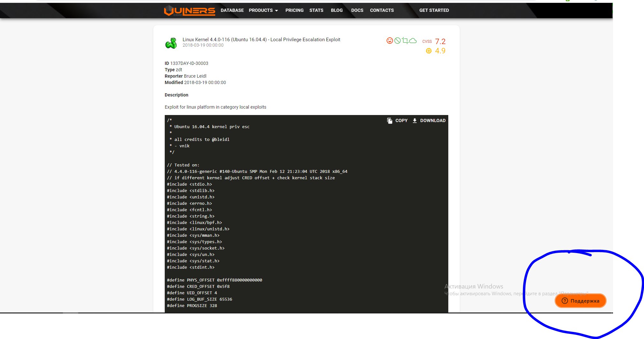This screenshot has width=644, height=339.
Task: Visit the BLOG page
Action: point(337,10)
